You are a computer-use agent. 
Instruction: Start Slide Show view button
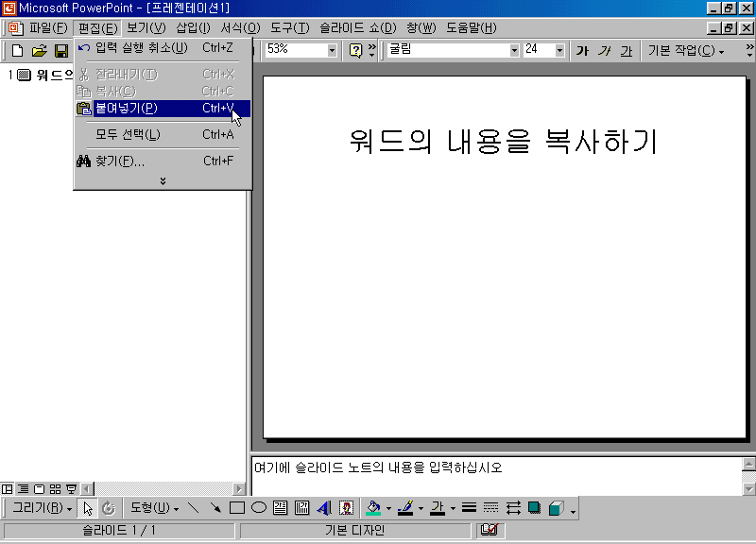(x=72, y=489)
